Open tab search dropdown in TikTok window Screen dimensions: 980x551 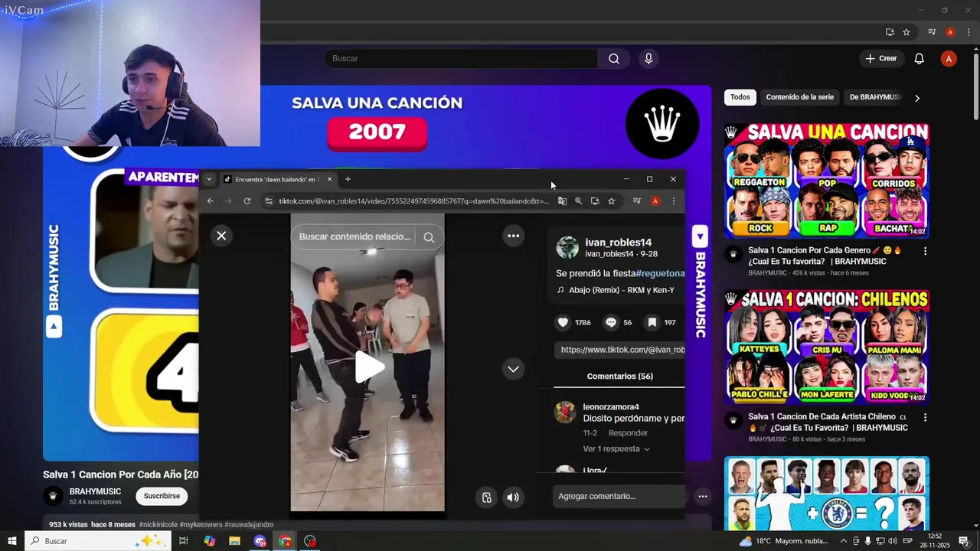click(209, 179)
